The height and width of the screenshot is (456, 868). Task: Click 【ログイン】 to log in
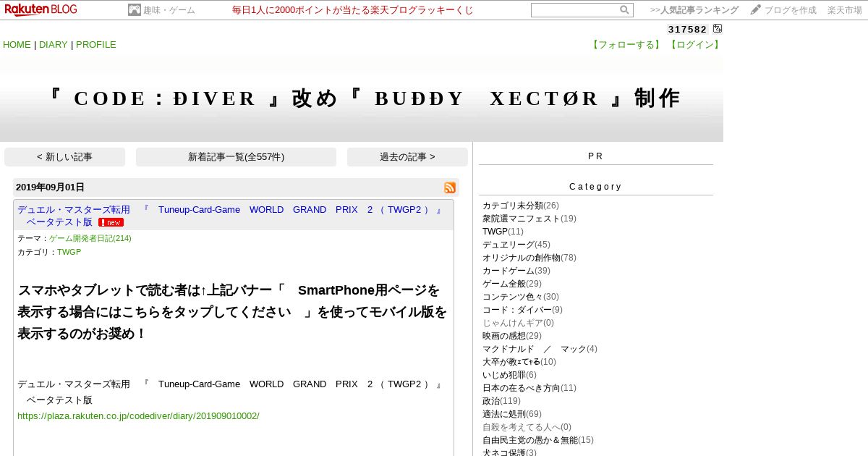point(694,45)
